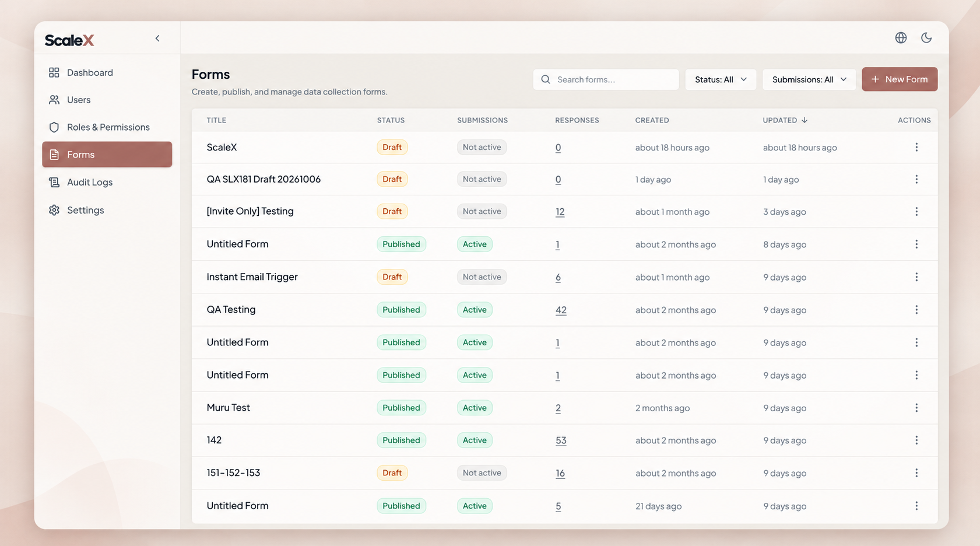This screenshot has width=980, height=546.
Task: Click the Roles & Permissions shield icon
Action: (54, 127)
